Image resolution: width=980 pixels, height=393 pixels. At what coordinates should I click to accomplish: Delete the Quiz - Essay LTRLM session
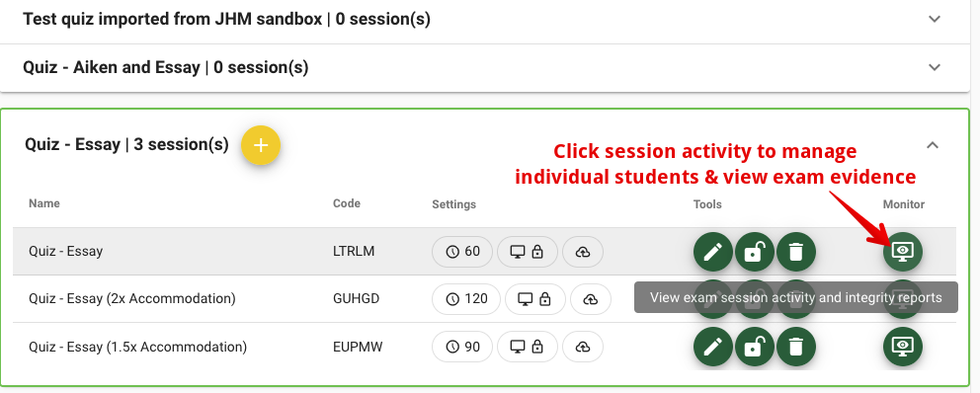tap(795, 252)
